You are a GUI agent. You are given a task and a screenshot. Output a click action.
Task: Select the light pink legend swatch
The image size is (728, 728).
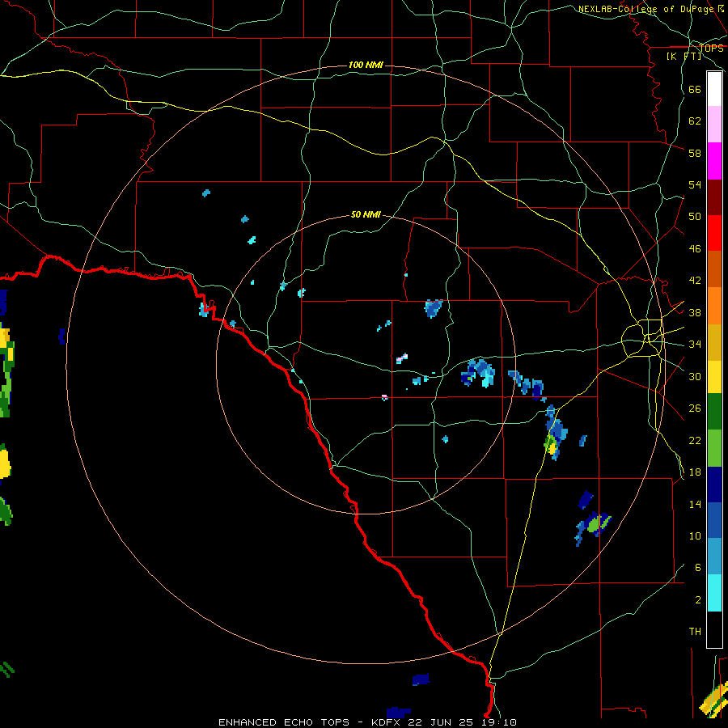point(714,124)
